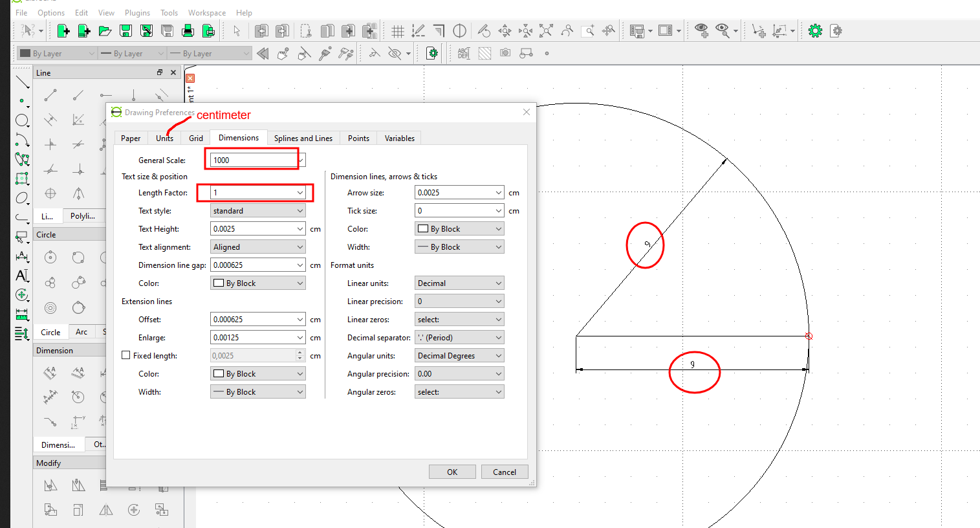Toggle the grid display icon
Screen dimensions: 980x528
398,31
